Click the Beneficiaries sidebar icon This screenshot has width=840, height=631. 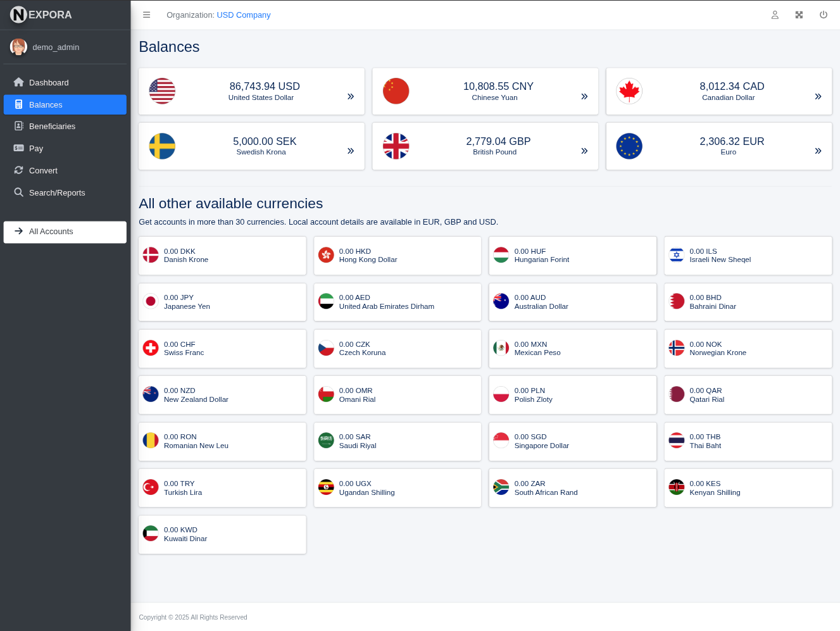click(x=19, y=126)
